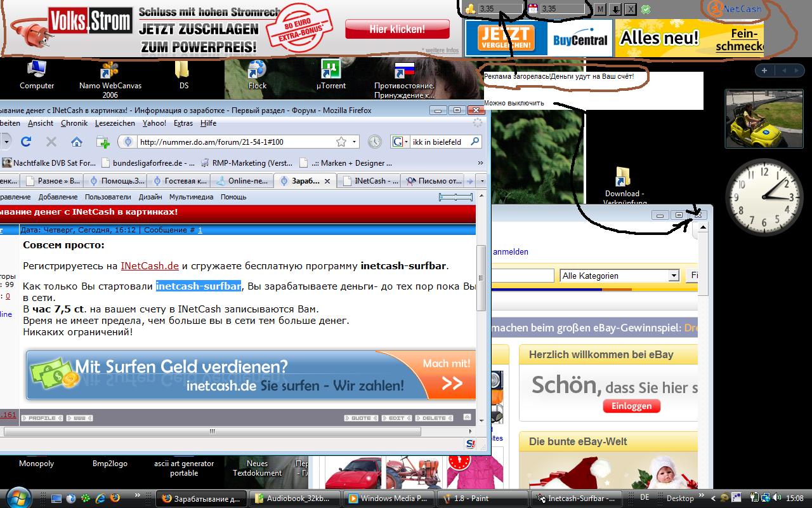This screenshot has width=812, height=508.
Task: Launch Firefox from the quick launch bar
Action: 115,498
